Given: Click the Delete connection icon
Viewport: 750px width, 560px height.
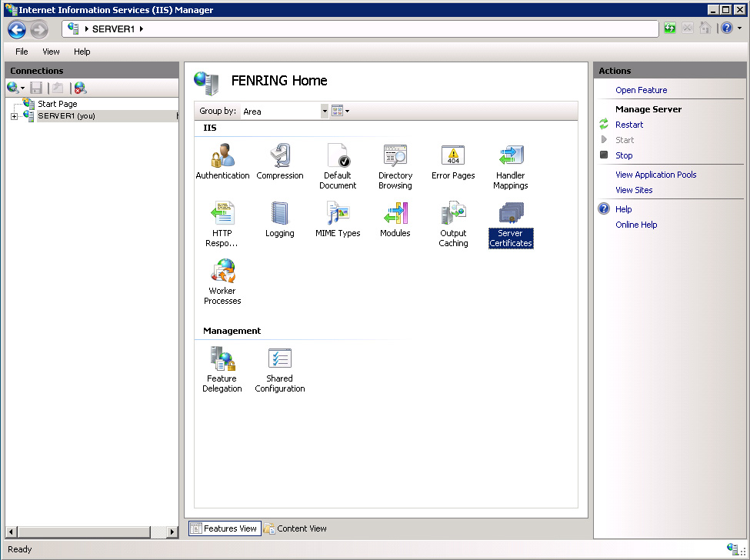Looking at the screenshot, I should coord(80,88).
